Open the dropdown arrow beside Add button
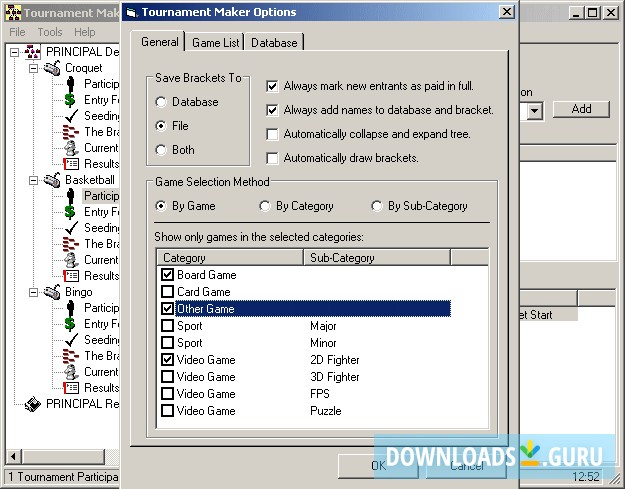The width and height of the screenshot is (625, 489). pyautogui.click(x=535, y=110)
